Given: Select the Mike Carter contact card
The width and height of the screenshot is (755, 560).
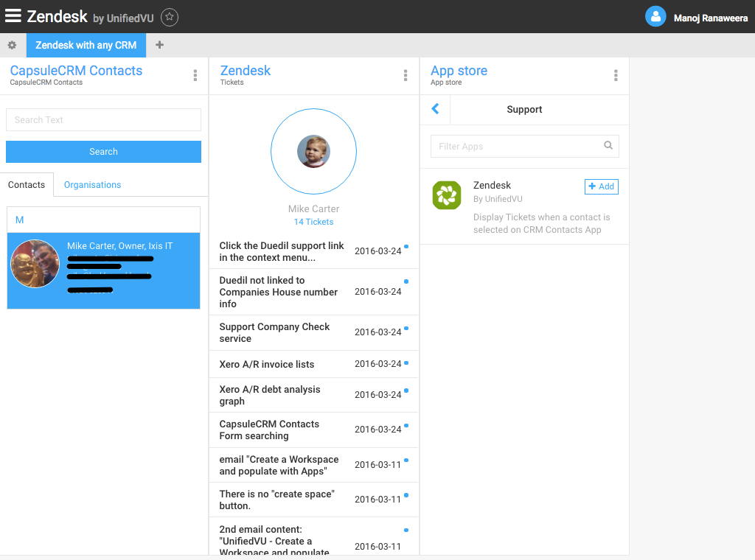Looking at the screenshot, I should [103, 270].
